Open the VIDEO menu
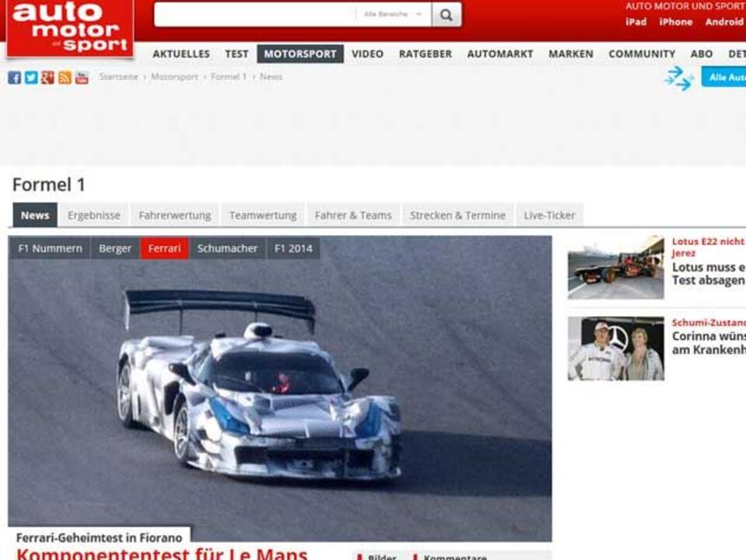The image size is (746, 560). click(x=367, y=54)
